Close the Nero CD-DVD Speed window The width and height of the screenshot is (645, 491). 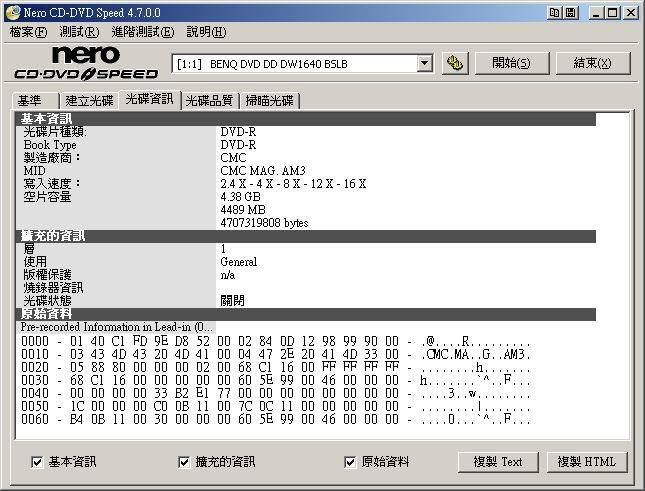pyautogui.click(x=630, y=12)
